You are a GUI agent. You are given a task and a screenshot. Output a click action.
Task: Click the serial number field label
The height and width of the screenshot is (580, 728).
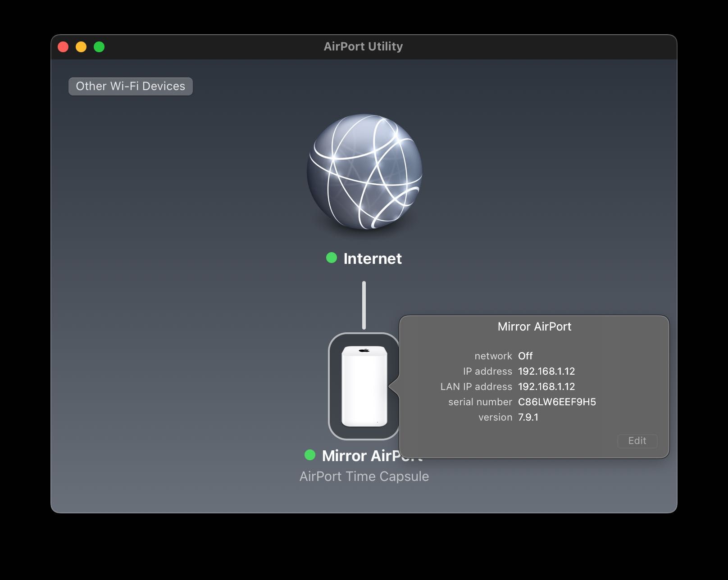coord(480,402)
